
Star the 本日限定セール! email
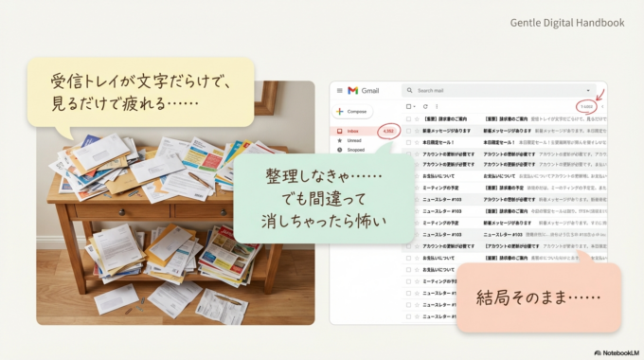[x=417, y=143]
